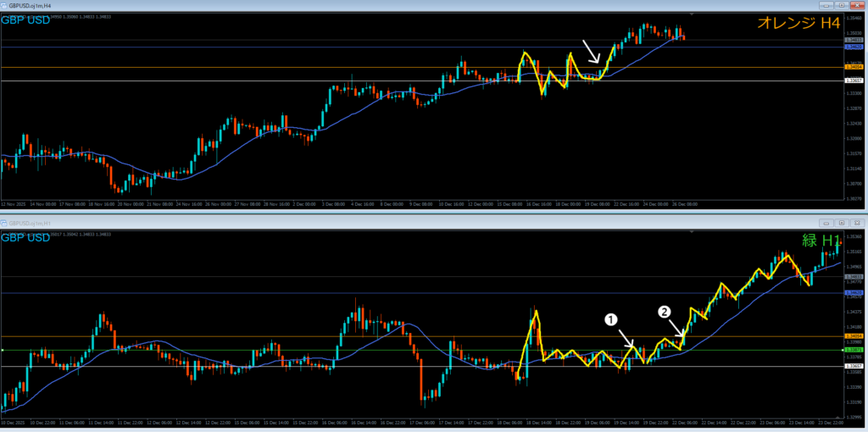Screen dimensions: 868x432
Task: Click the chart shift triangle on H4 chart
Action: (693, 15)
